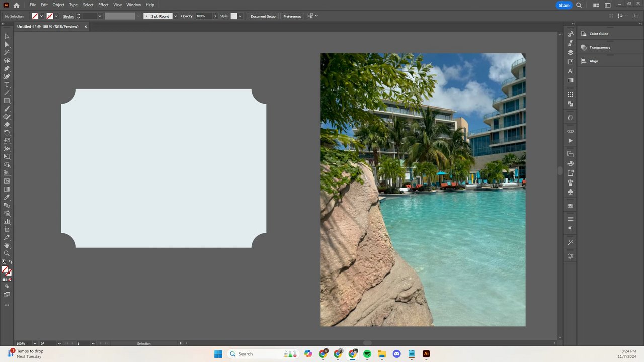Open the File menu
The image size is (644, 362).
[33, 5]
